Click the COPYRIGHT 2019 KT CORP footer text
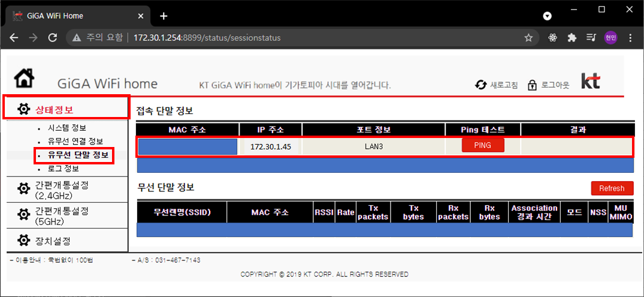The height and width of the screenshot is (297, 644). tap(325, 274)
